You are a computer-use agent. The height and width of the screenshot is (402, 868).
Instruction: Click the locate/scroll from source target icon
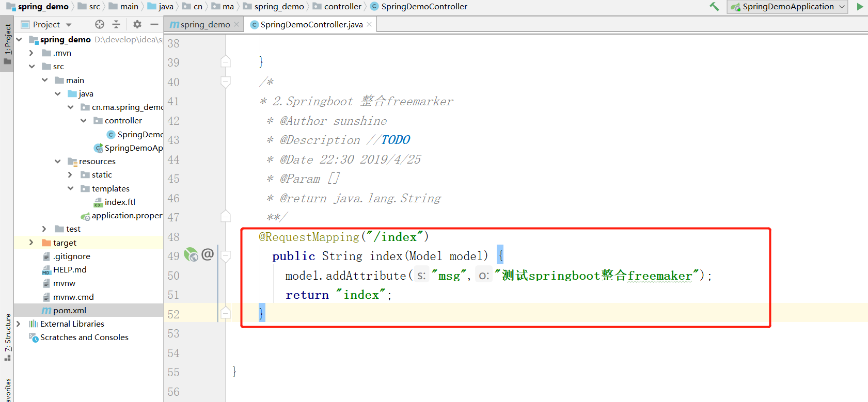point(100,24)
